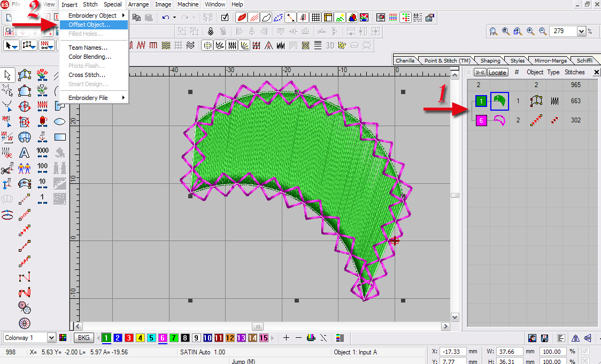This screenshot has height=364, width=601.
Task: Add a color with the plus icon
Action: tap(286, 338)
